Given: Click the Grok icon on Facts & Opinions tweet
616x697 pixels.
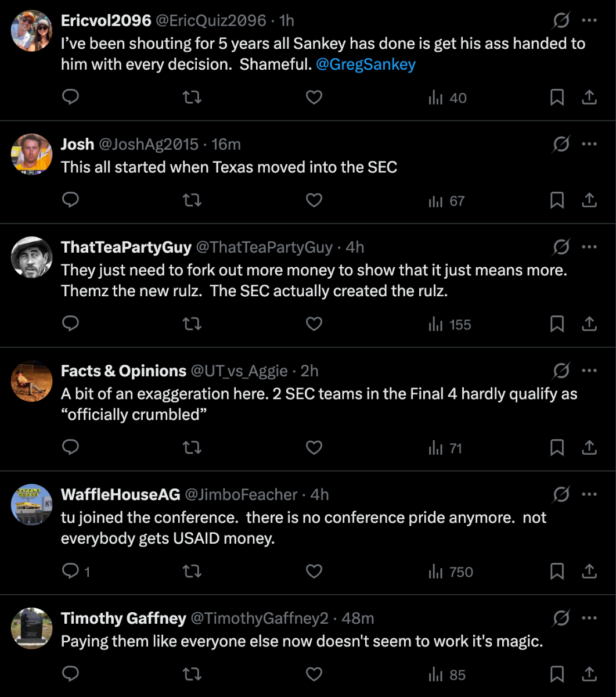Looking at the screenshot, I should pos(561,371).
